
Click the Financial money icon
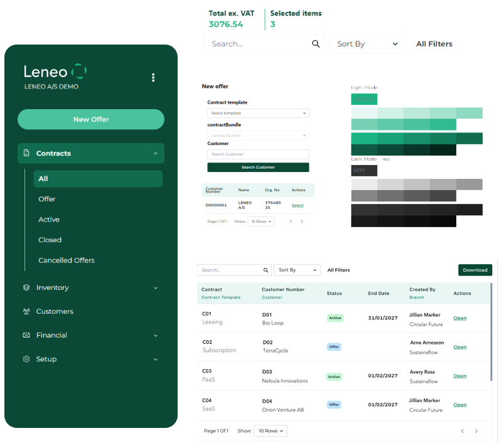[26, 335]
